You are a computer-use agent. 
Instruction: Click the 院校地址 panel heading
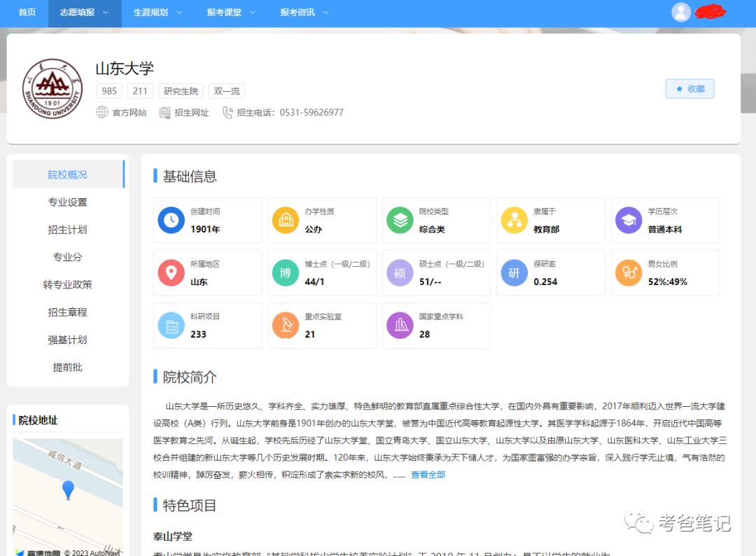click(38, 420)
